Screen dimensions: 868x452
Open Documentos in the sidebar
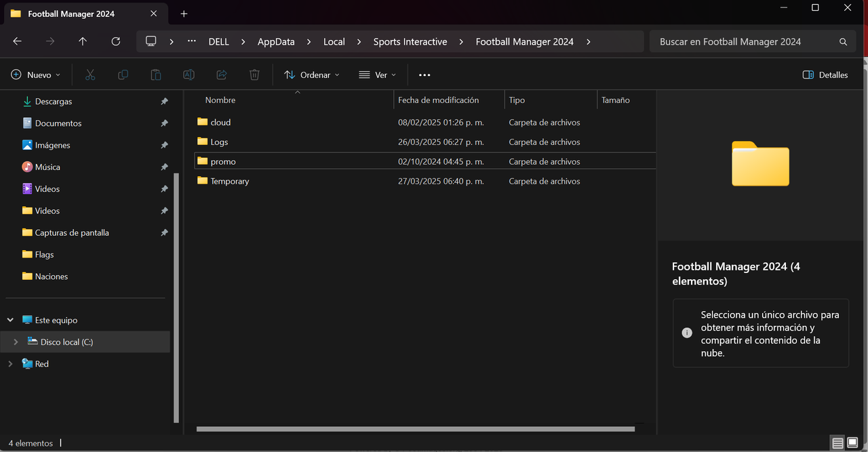point(58,123)
